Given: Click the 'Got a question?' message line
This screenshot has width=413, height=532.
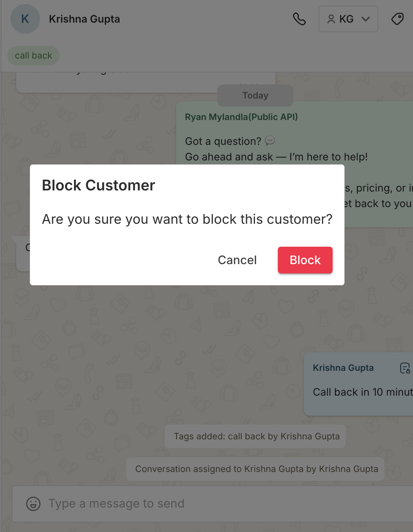Looking at the screenshot, I should [x=223, y=141].
